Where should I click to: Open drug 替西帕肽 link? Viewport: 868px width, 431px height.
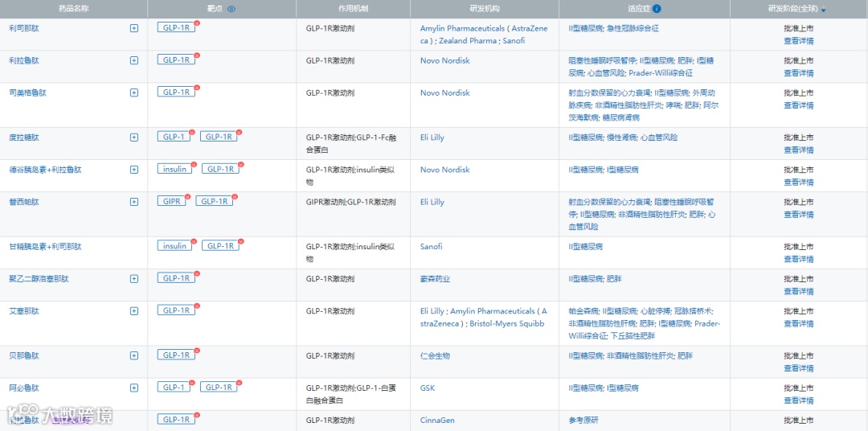pyautogui.click(x=24, y=202)
